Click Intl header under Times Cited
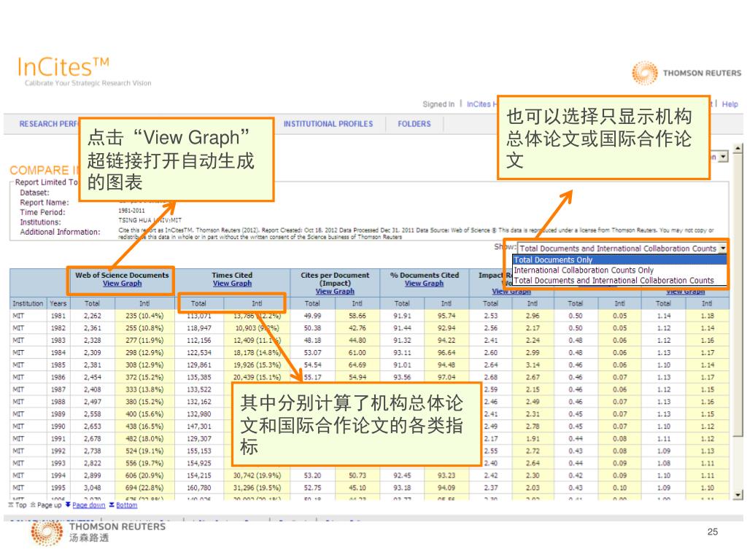Image resolution: width=747 pixels, height=560 pixels. point(257,303)
